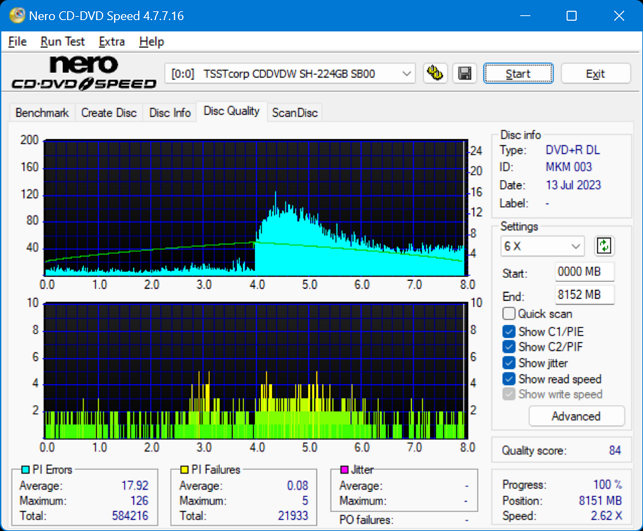The width and height of the screenshot is (643, 531).
Task: Maximize the Nero CD-DVD Speed window
Action: click(x=571, y=16)
